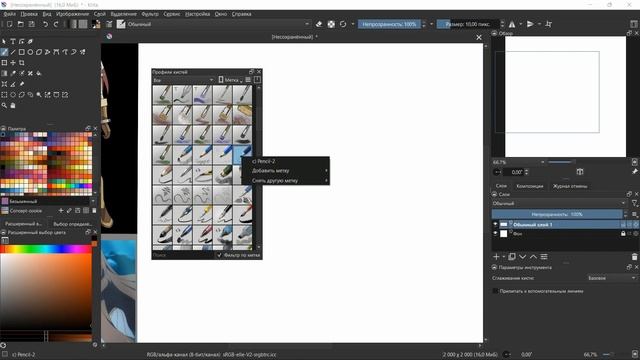This screenshot has width=640, height=360.
Task: Hide the top paint layer eye icon
Action: (x=496, y=224)
